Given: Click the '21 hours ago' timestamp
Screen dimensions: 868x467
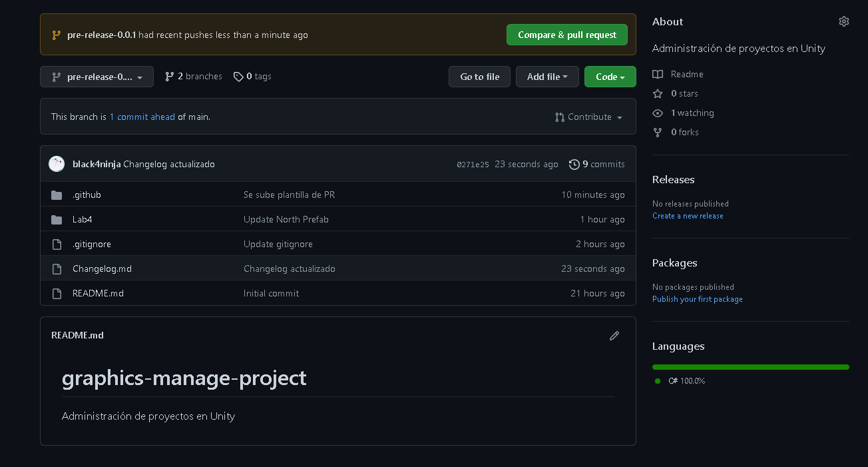Looking at the screenshot, I should point(598,294).
